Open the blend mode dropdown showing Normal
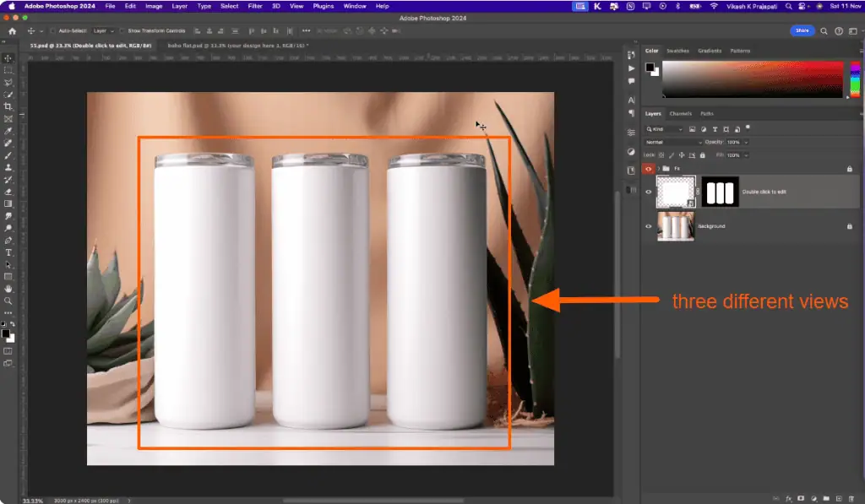 [672, 142]
